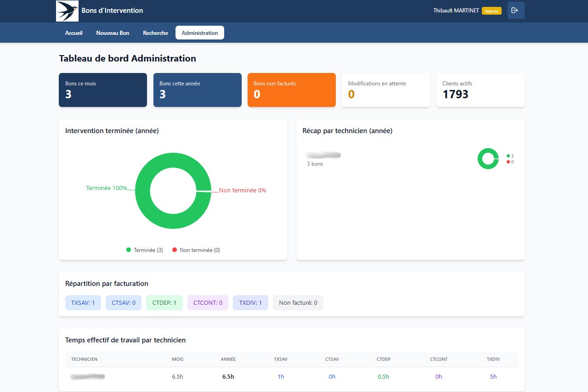Open the Bons ce mois card
The image size is (588, 392).
point(103,90)
